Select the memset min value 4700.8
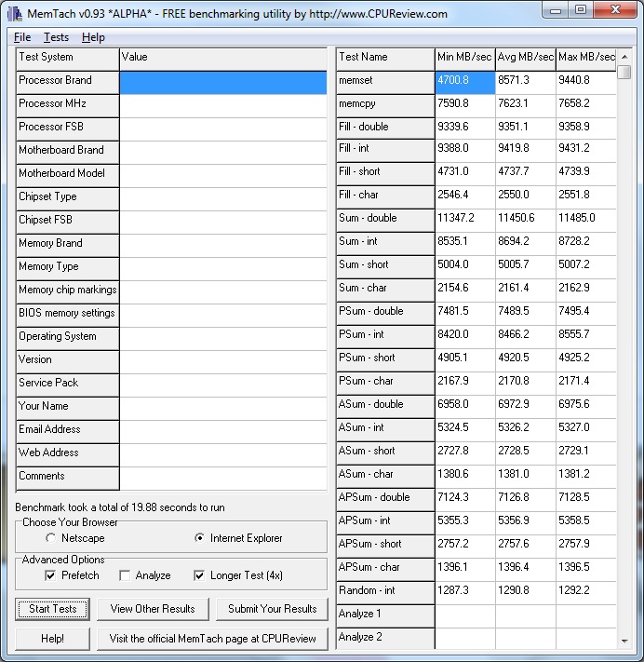 point(465,82)
